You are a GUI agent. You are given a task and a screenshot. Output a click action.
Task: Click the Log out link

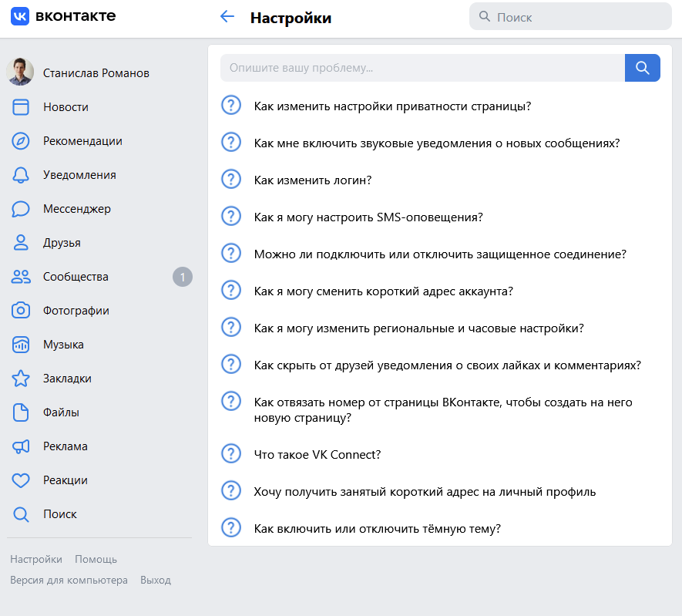tap(156, 580)
